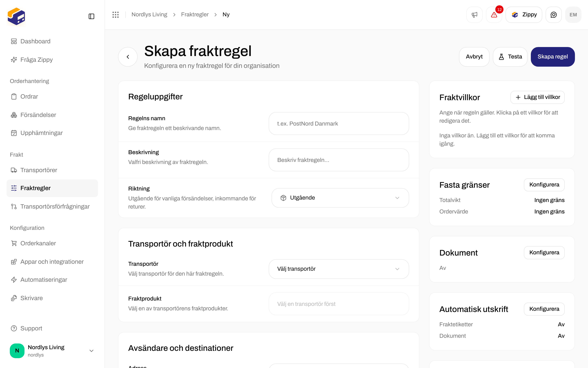The image size is (588, 368).
Task: Open Dashboard in the sidebar
Action: 52,41
